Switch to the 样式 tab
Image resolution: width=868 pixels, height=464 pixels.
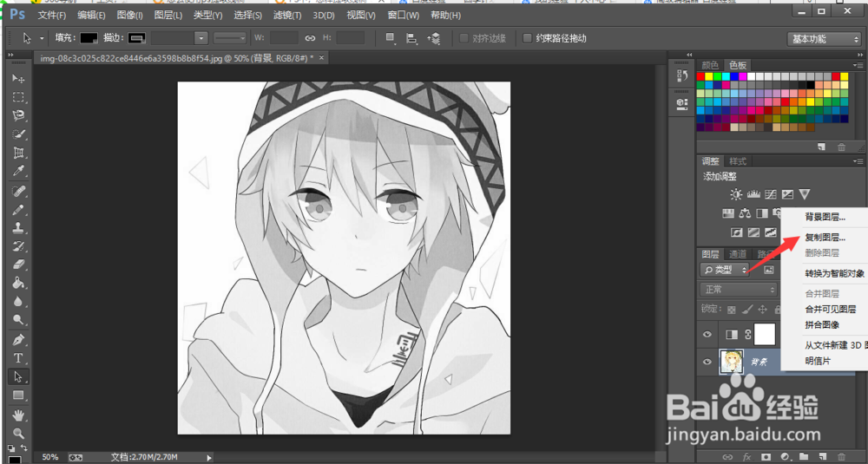pyautogui.click(x=737, y=161)
